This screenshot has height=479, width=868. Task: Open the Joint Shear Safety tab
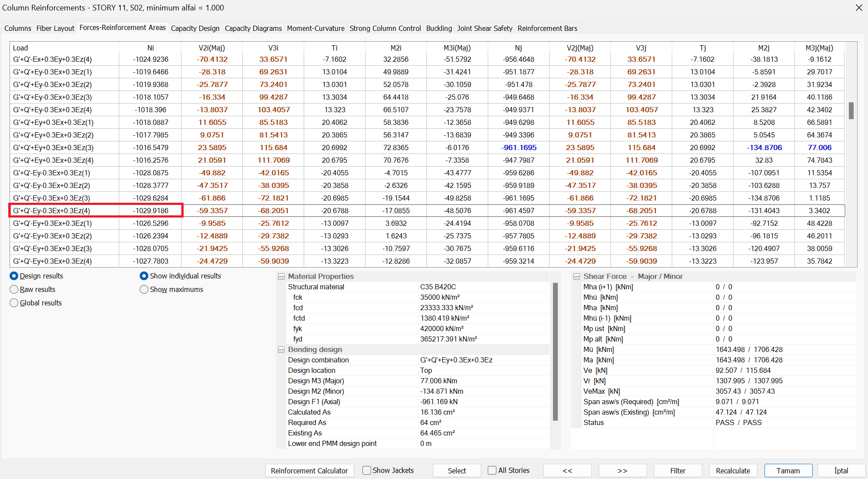click(484, 28)
